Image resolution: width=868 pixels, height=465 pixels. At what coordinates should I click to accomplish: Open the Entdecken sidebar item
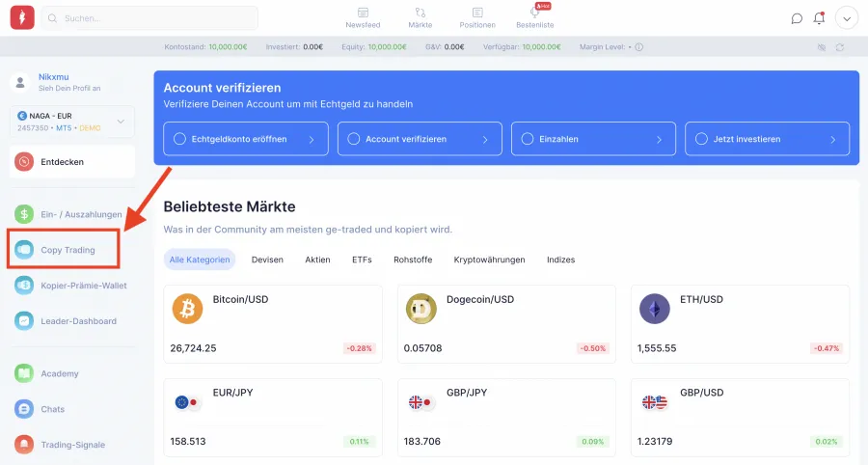click(x=72, y=162)
